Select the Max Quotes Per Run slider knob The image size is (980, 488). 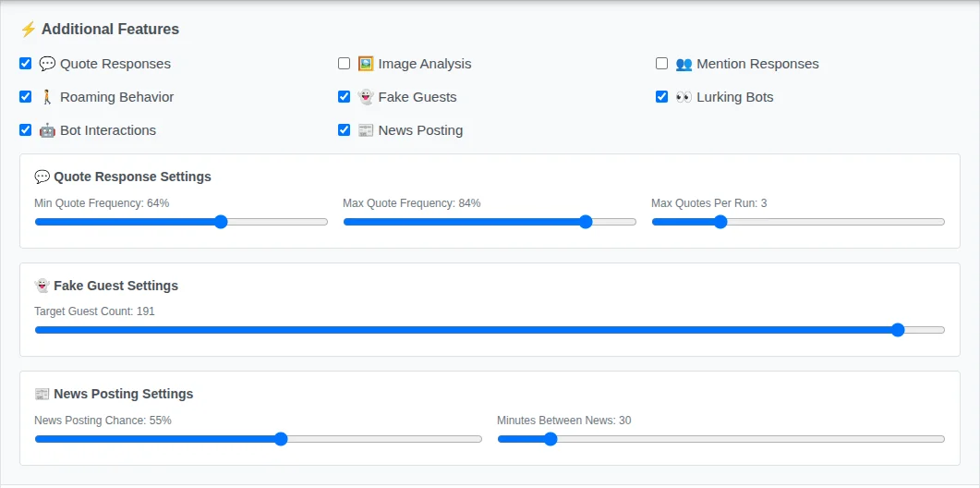click(720, 222)
